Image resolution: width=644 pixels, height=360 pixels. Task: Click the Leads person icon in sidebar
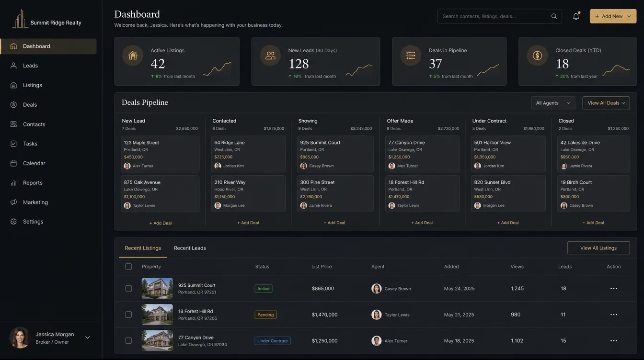tap(13, 66)
